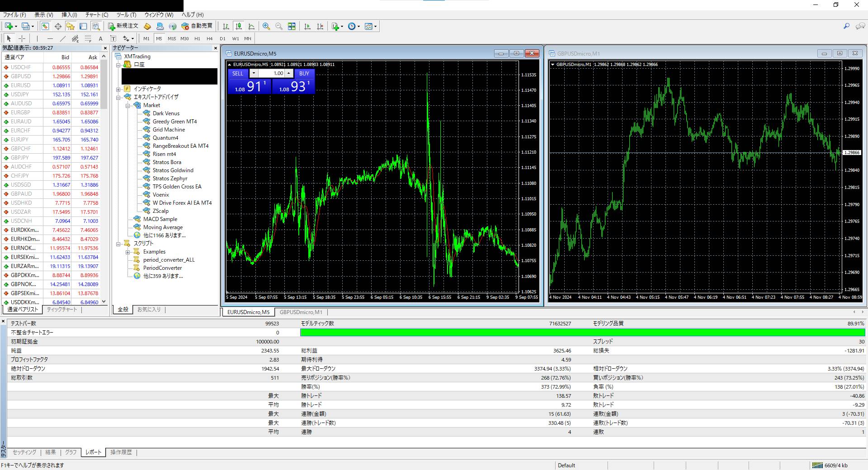Select the Fibonacci retracement tool
868x470 pixels.
point(88,38)
